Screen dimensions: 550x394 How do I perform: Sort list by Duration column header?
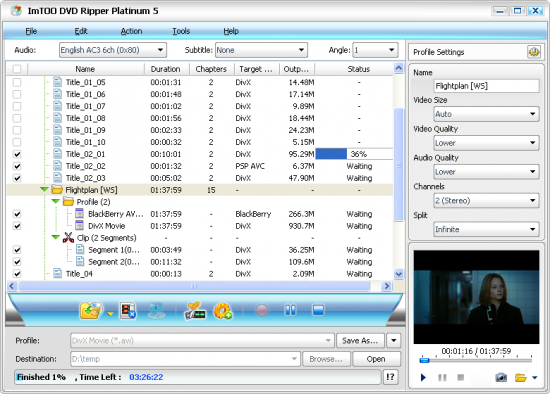tap(167, 69)
